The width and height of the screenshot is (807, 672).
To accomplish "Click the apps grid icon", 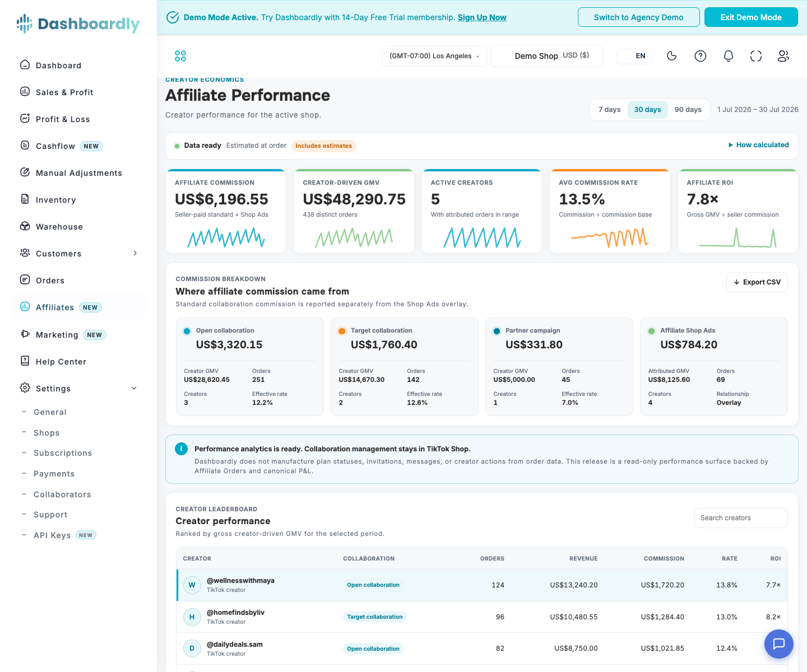I will [x=180, y=56].
